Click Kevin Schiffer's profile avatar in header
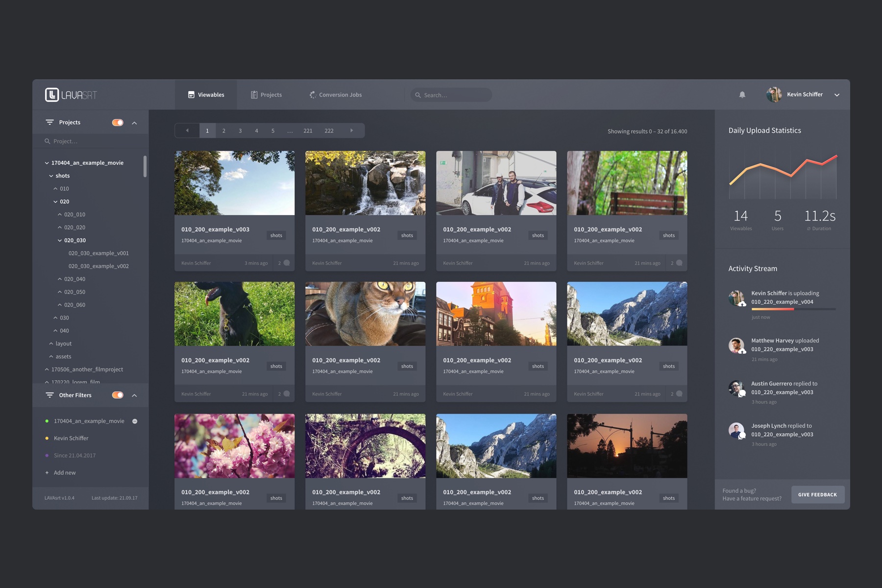882x588 pixels. pos(774,95)
